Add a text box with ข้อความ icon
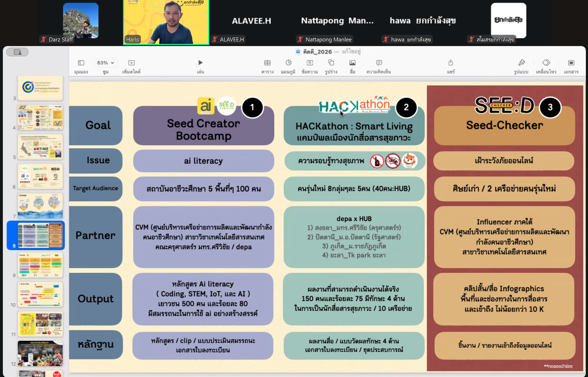 (x=310, y=63)
